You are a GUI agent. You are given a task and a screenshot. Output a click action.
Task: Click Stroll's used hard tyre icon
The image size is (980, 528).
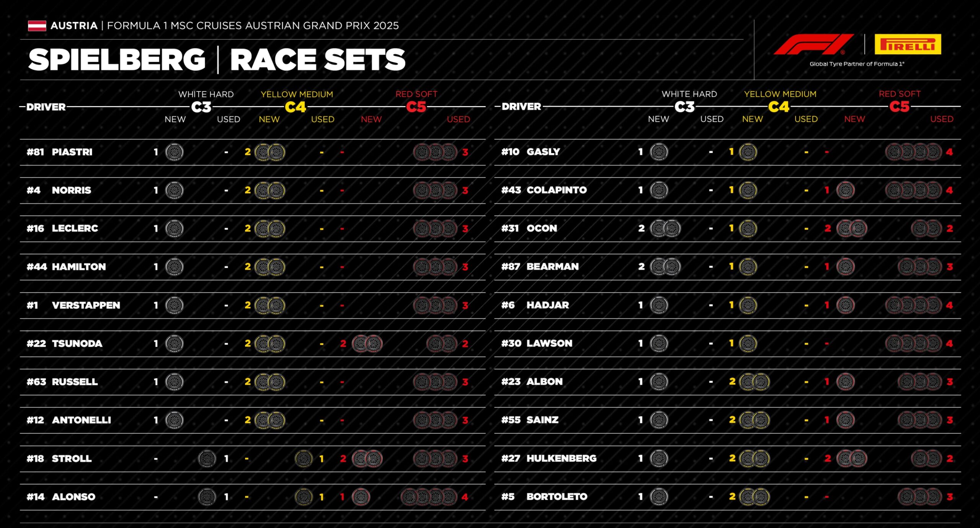[207, 458]
